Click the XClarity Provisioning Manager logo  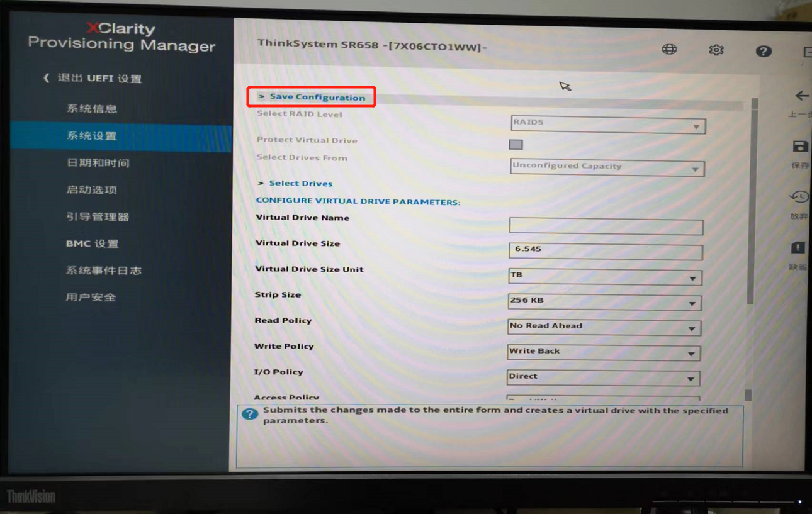click(121, 37)
